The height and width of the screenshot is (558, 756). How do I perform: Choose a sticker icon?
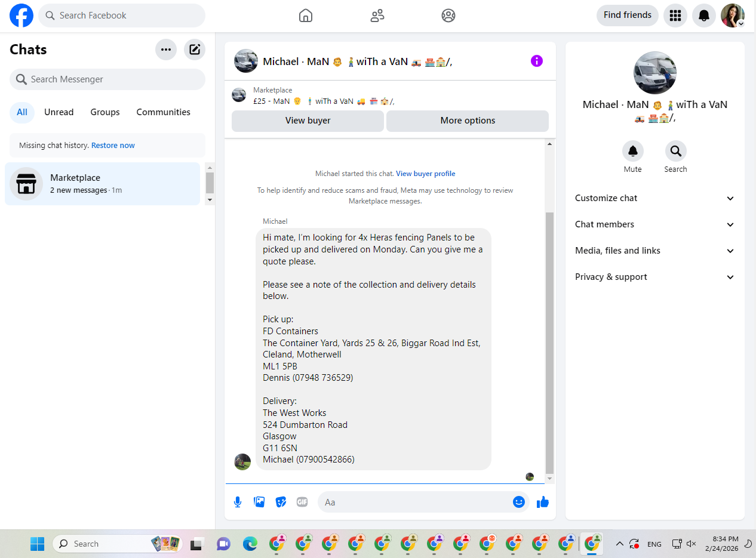(x=281, y=502)
